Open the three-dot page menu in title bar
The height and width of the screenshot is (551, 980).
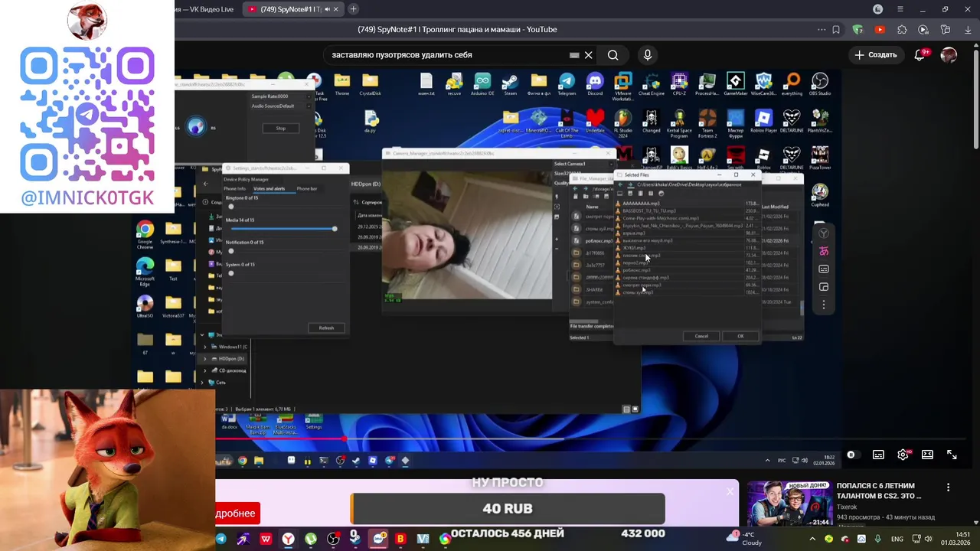(x=822, y=30)
